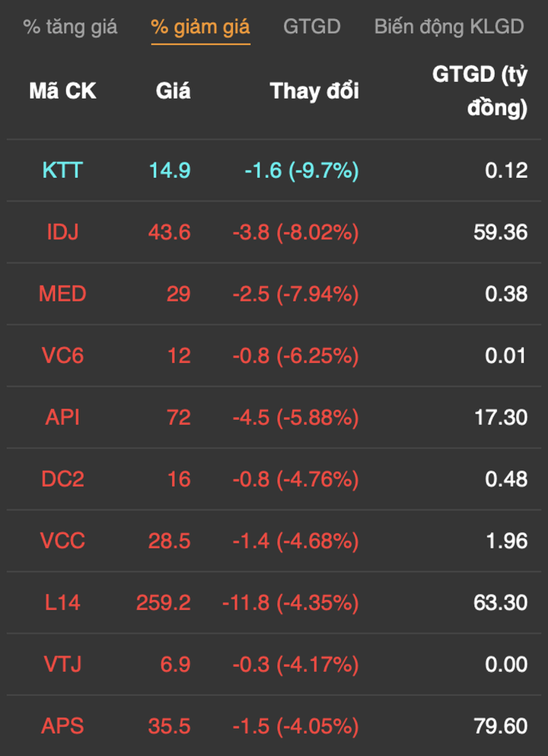Click on ticker VC6
The height and width of the screenshot is (756, 548).
point(62,355)
